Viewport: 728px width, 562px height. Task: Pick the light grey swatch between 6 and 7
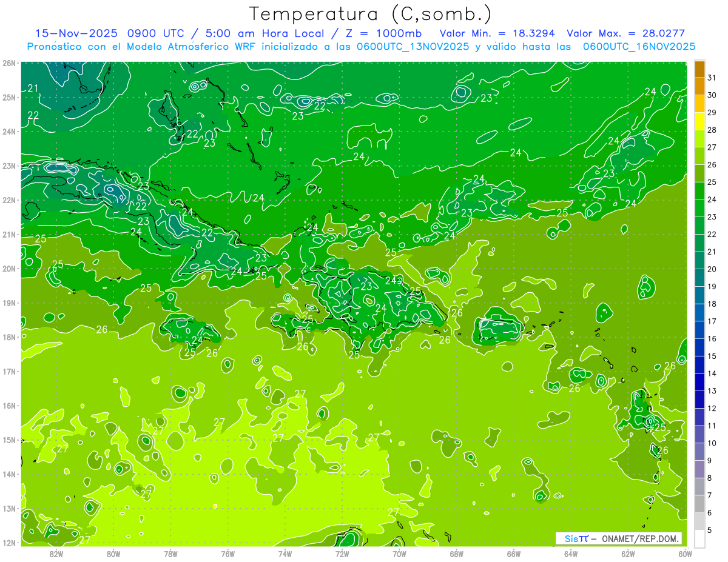699,504
